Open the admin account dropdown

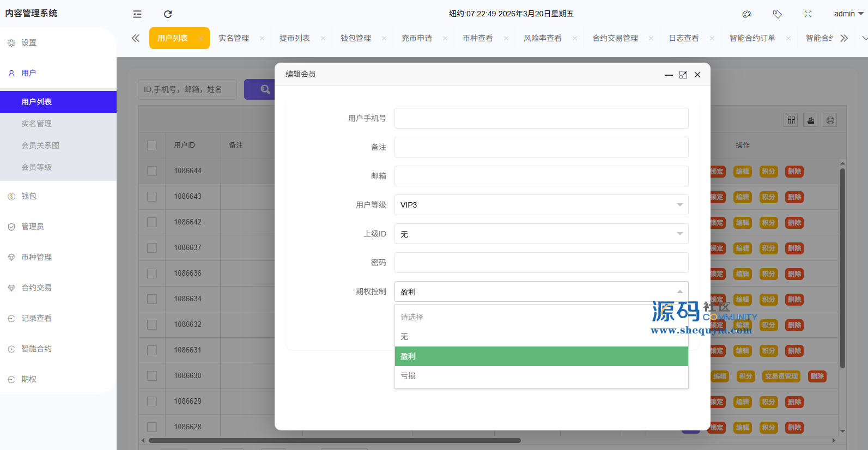coord(848,14)
